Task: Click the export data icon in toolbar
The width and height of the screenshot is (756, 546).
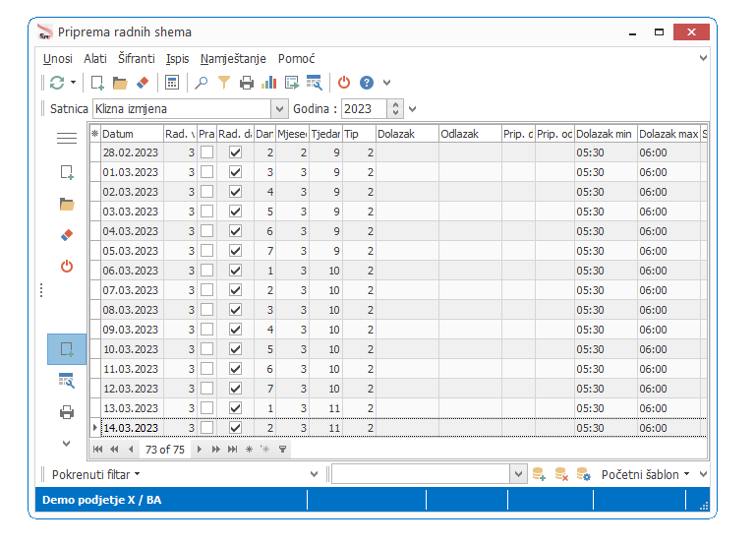Action: 292,83
